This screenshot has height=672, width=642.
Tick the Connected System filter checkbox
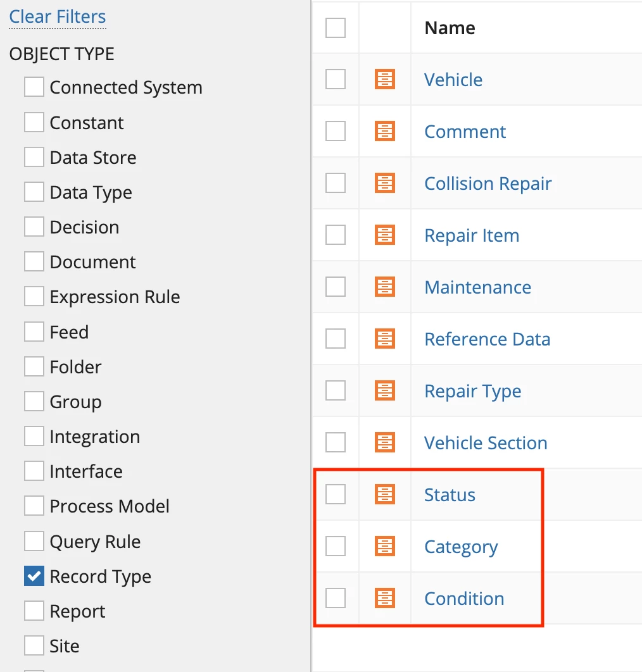pos(34,87)
